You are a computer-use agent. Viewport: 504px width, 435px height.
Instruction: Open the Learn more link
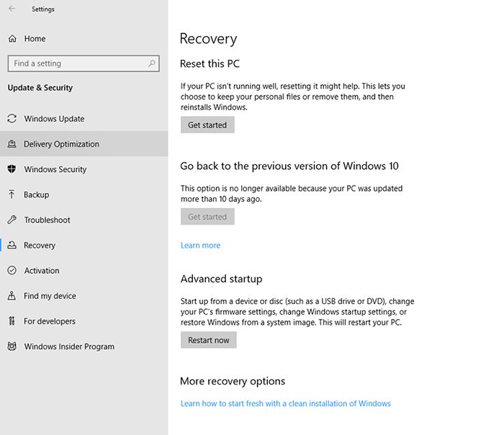coord(200,246)
